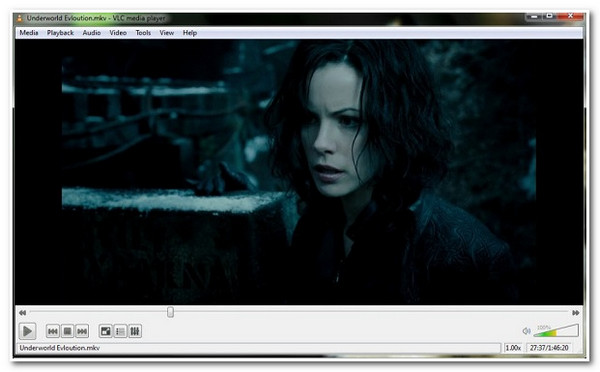The height and width of the screenshot is (372, 600).
Task: Open the Media menu
Action: 29,33
